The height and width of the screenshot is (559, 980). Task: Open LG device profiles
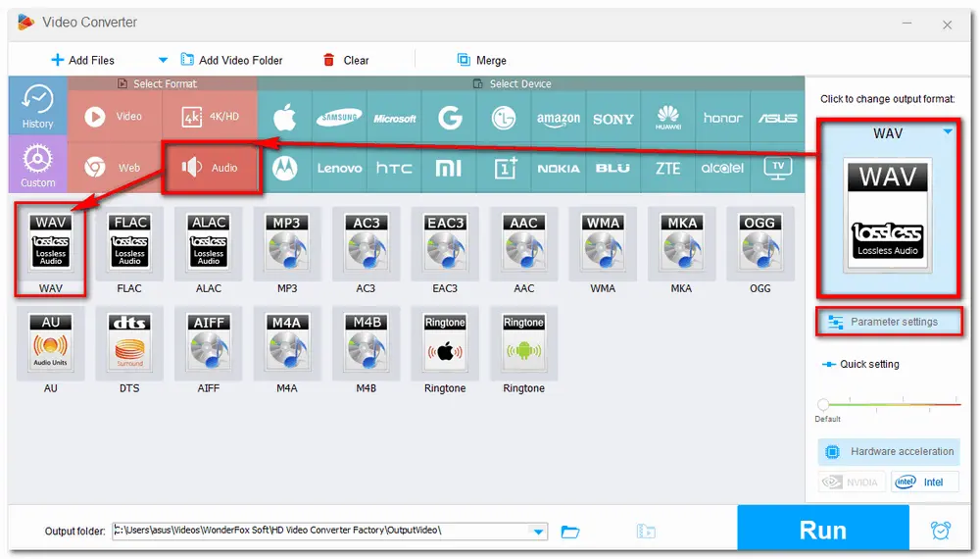point(504,117)
